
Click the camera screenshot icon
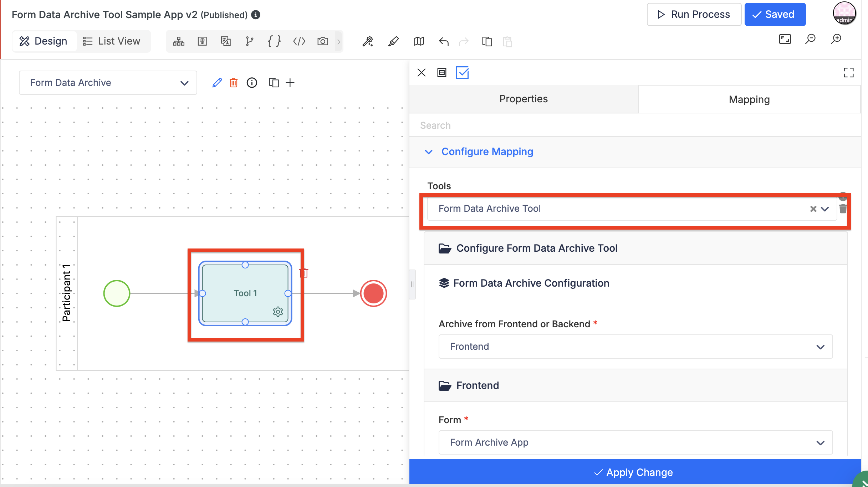point(323,42)
